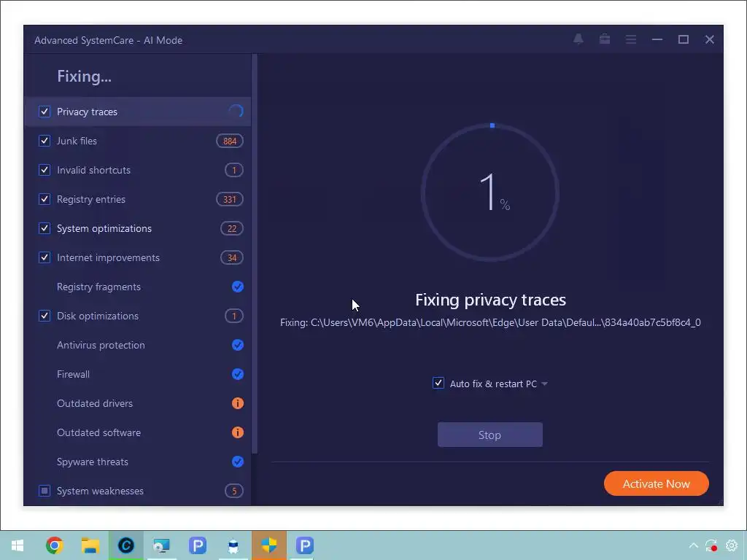Click the orange info icon for Outdated software
This screenshot has width=747, height=560.
(238, 432)
